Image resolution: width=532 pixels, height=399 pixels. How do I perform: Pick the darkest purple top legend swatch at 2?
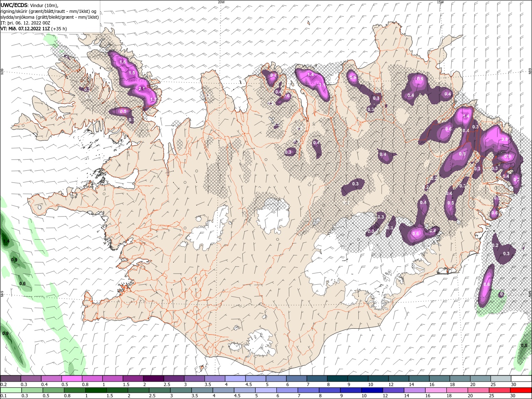tap(153, 379)
